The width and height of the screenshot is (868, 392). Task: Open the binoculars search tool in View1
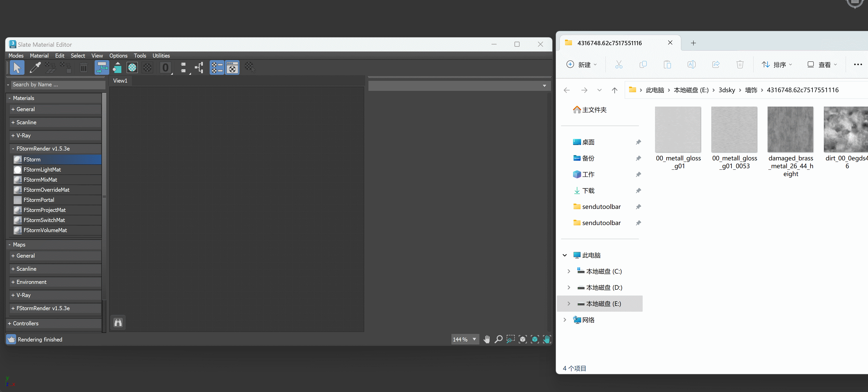[x=118, y=323]
